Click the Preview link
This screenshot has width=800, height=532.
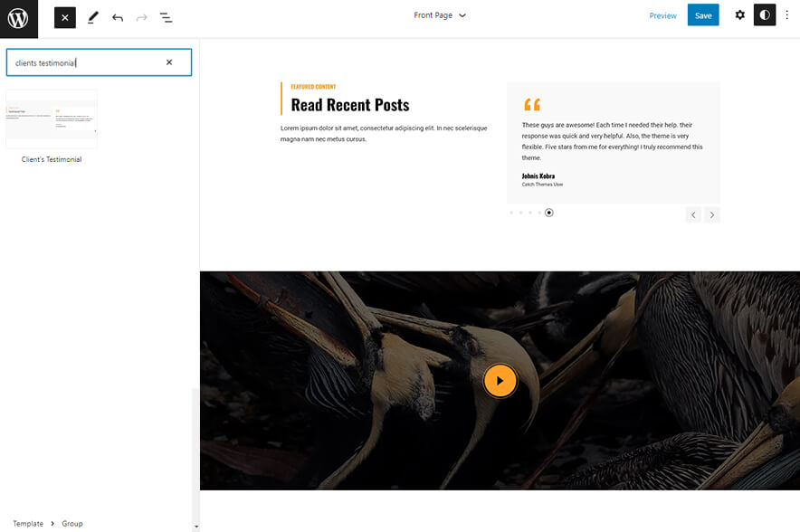point(662,15)
